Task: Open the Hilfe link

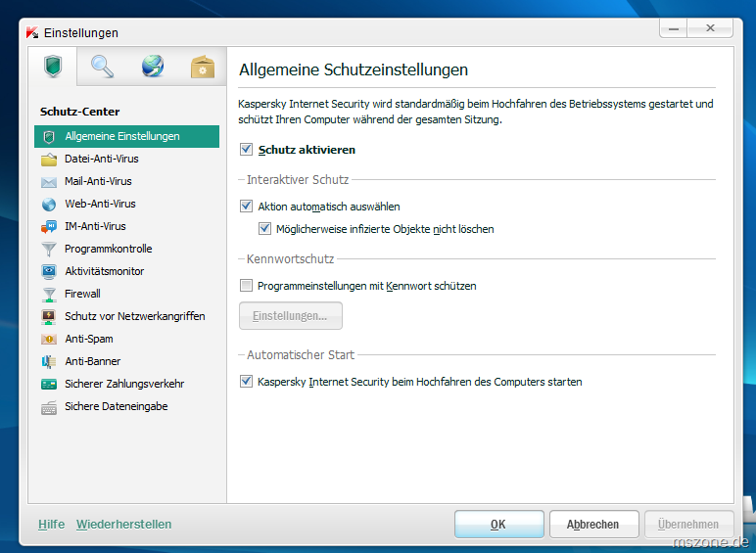Action: [51, 525]
